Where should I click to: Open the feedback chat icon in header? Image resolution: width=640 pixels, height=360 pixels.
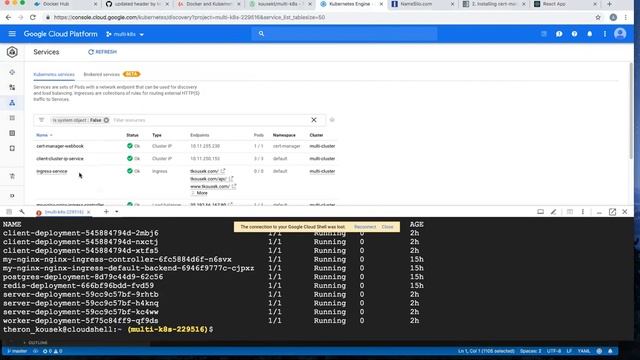click(x=559, y=34)
